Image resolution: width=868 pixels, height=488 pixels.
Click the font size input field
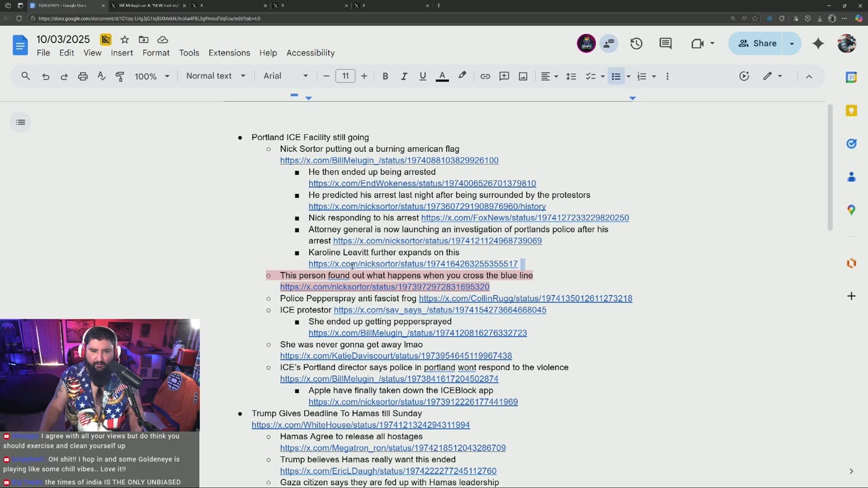pos(345,76)
